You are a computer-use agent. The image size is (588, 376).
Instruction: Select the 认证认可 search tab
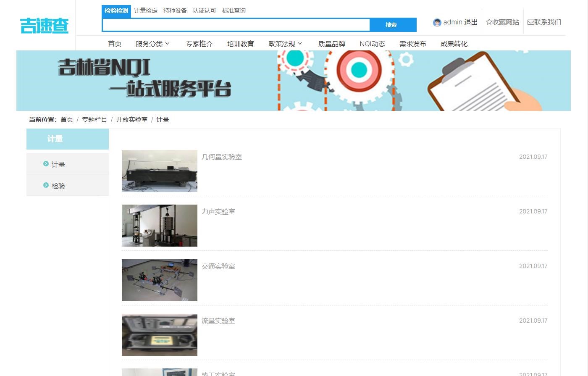[205, 11]
